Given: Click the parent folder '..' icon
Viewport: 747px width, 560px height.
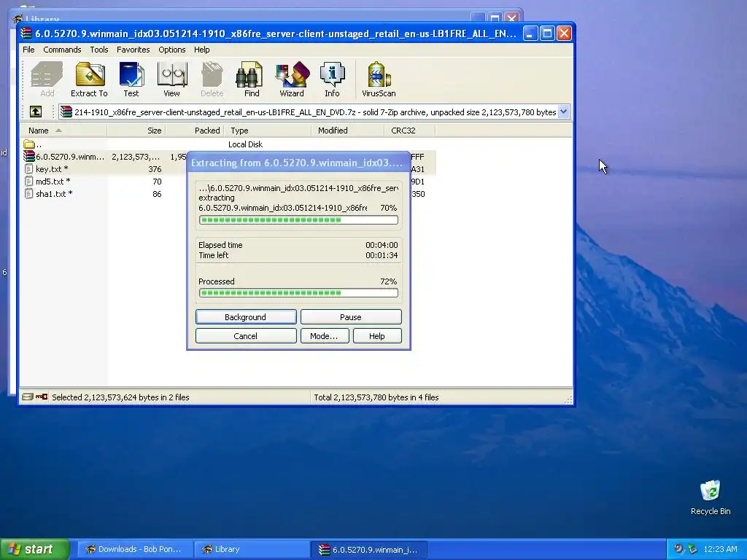Looking at the screenshot, I should tap(29, 144).
